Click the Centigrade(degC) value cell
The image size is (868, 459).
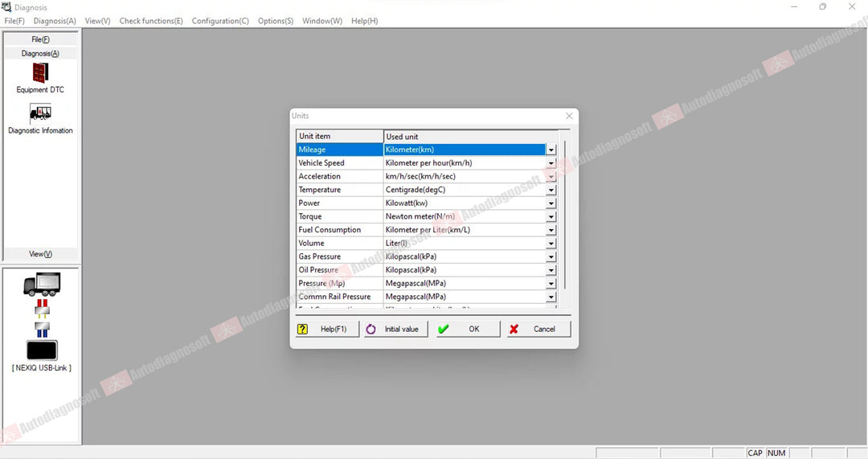[x=465, y=190]
